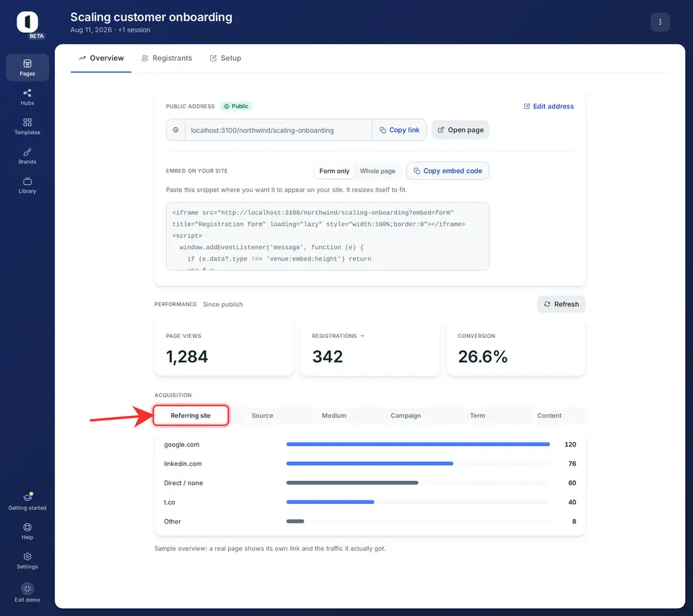Switch to the Registrants tab
The image size is (693, 616).
click(x=167, y=58)
